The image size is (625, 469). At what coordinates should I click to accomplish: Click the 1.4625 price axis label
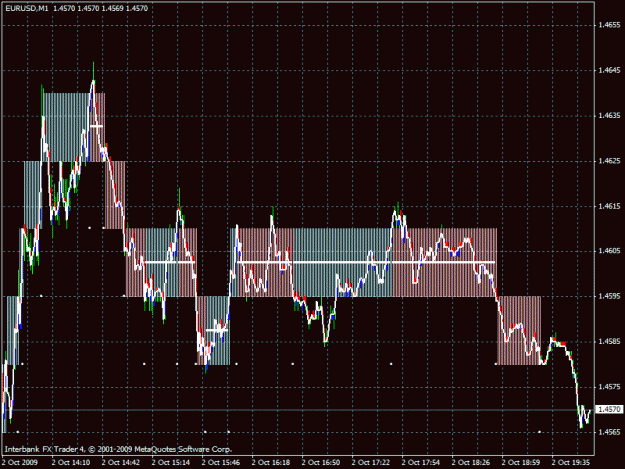(x=609, y=161)
